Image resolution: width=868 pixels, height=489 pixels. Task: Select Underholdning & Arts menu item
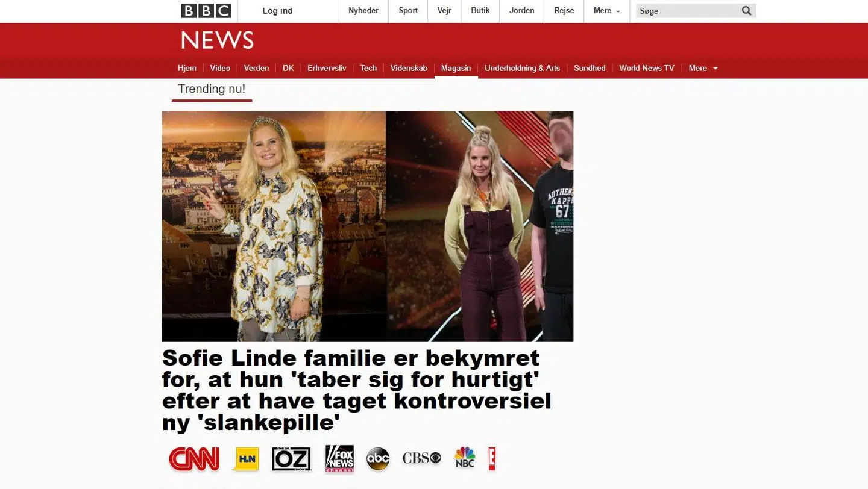click(522, 68)
